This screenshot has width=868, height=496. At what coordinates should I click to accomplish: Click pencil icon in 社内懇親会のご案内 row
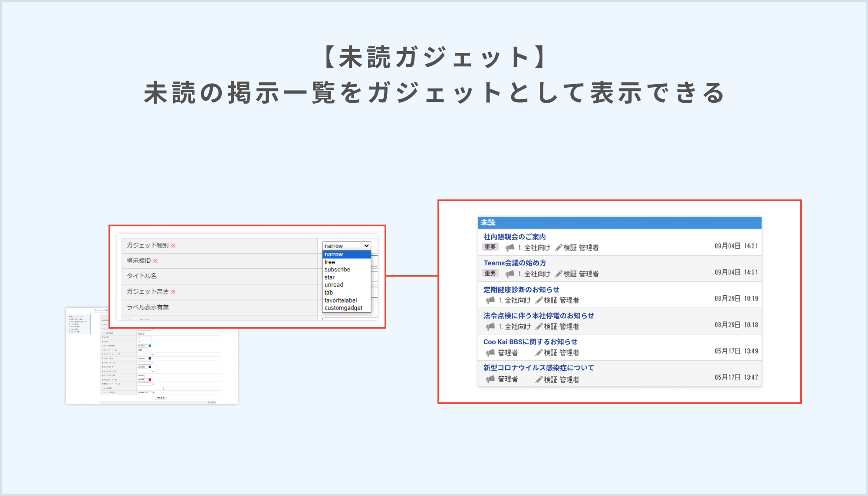tap(559, 248)
